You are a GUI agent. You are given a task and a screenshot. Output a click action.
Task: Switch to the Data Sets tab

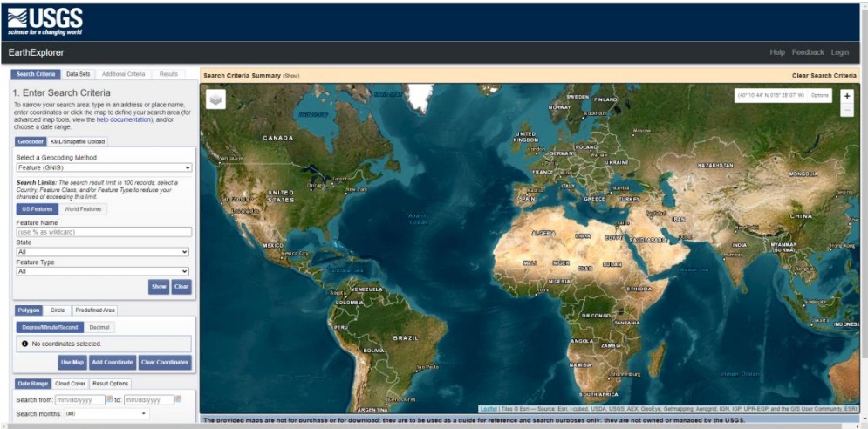tap(78, 74)
